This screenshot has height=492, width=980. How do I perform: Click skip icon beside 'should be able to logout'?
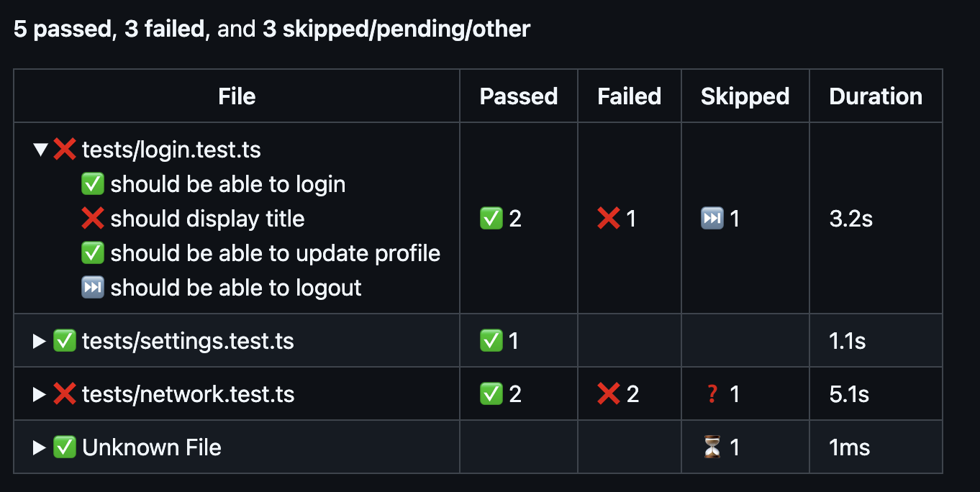pos(93,288)
